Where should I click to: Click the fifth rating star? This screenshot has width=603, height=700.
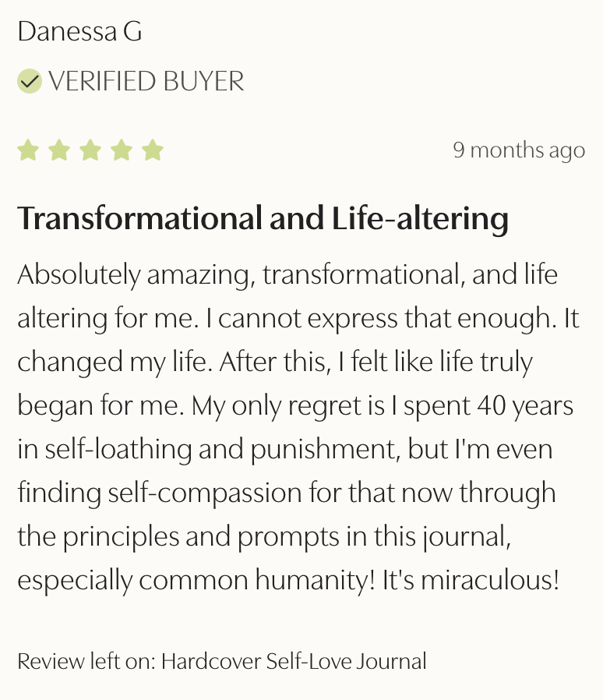pyautogui.click(x=153, y=150)
